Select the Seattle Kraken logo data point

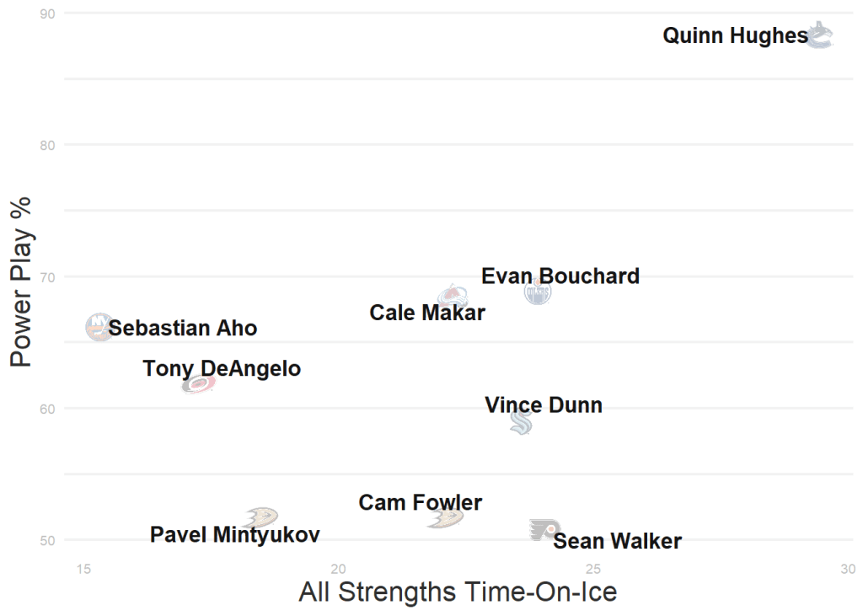coord(521,422)
